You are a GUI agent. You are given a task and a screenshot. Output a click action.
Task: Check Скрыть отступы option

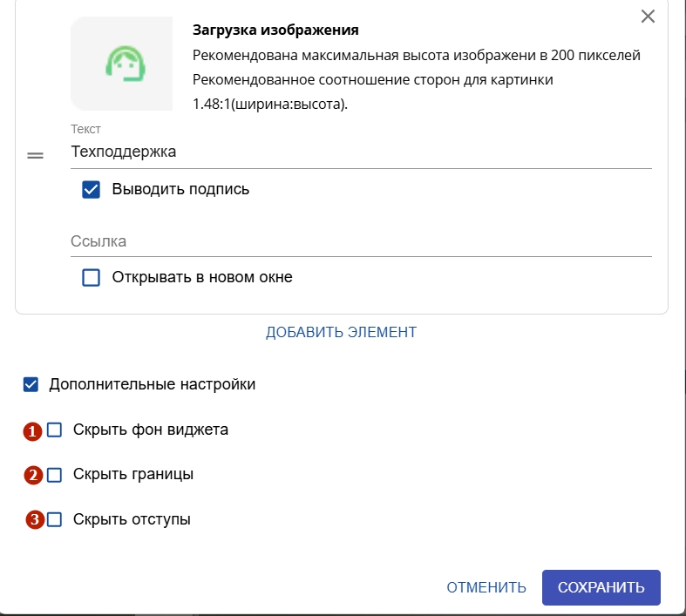click(x=54, y=520)
